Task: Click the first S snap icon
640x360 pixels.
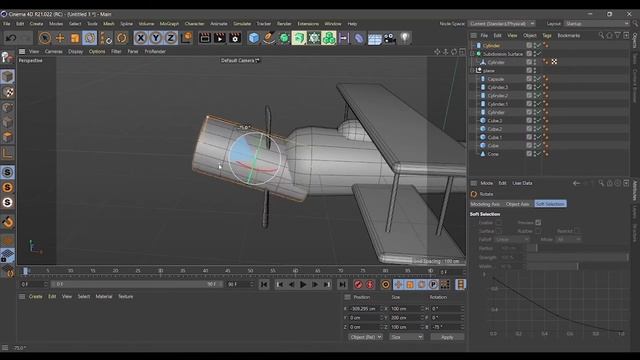Action: point(7,172)
